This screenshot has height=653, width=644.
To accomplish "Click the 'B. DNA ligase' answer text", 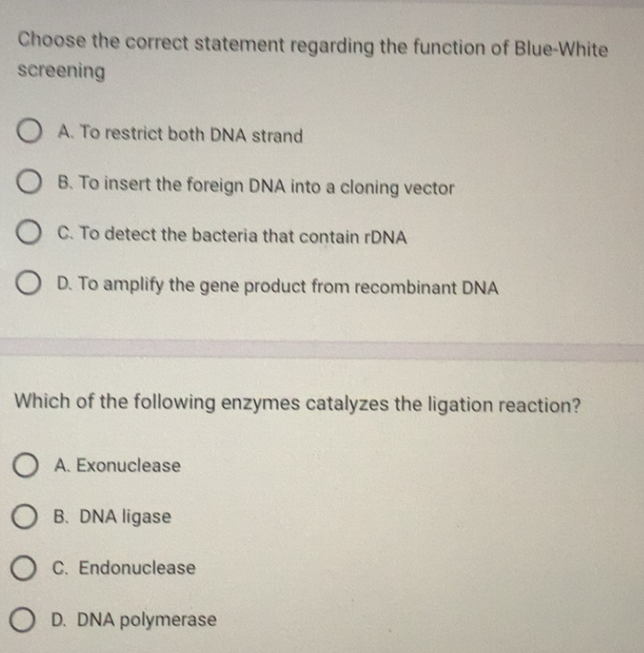I will pos(112,516).
